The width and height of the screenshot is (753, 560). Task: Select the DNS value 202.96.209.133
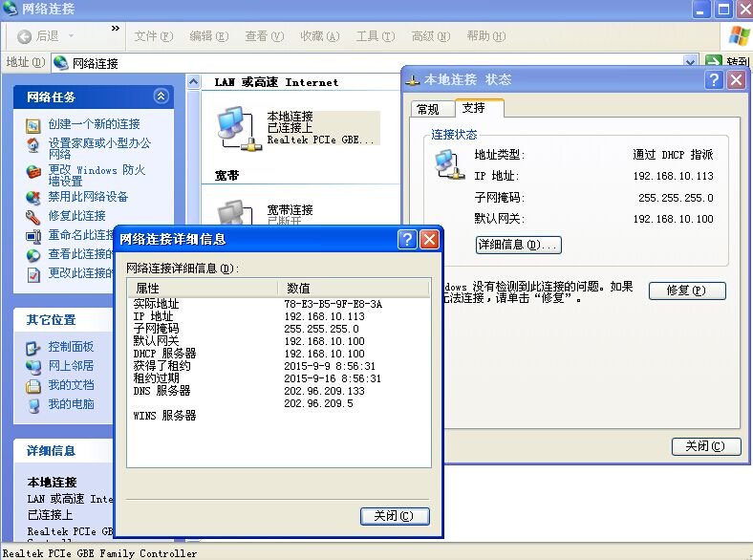click(324, 391)
